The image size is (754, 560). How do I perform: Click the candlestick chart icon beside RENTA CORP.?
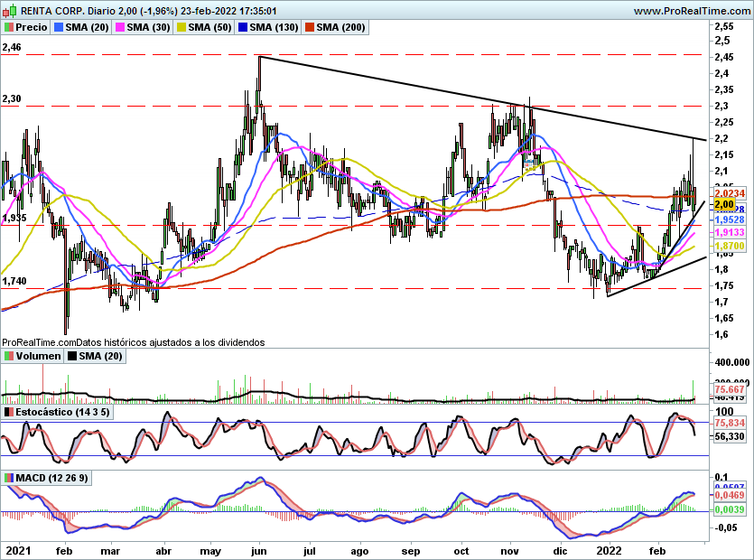coord(10,10)
